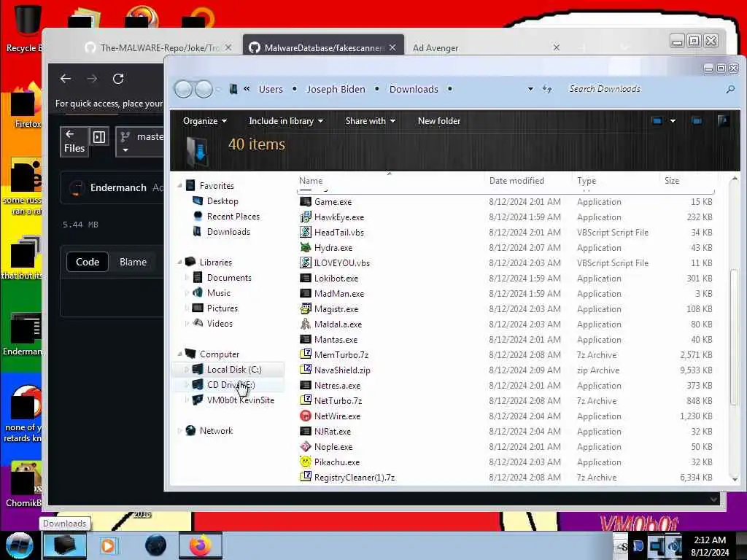Click change view icon in Explorer toolbar
Screen dimensions: 747x560
point(657,121)
